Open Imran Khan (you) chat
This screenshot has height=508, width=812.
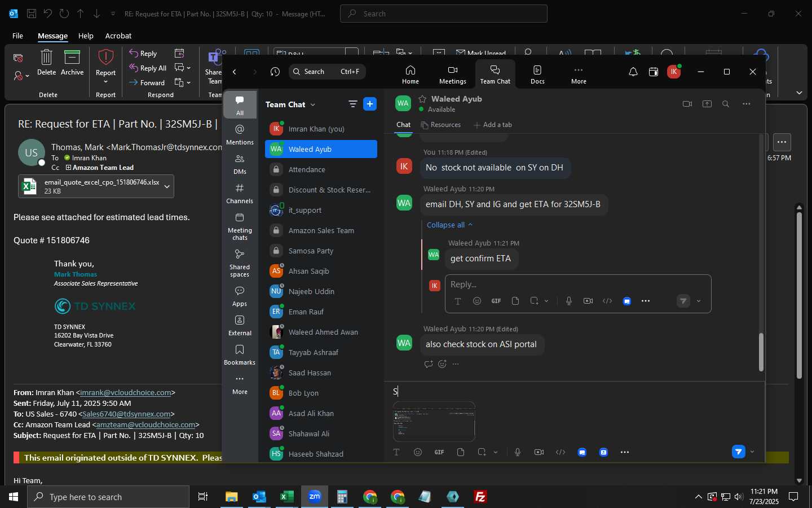321,129
